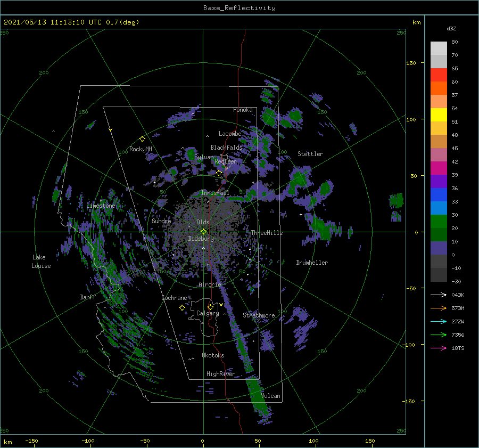The width and height of the screenshot is (479, 448).
Task: Click the Lacombe label
Action: point(230,134)
